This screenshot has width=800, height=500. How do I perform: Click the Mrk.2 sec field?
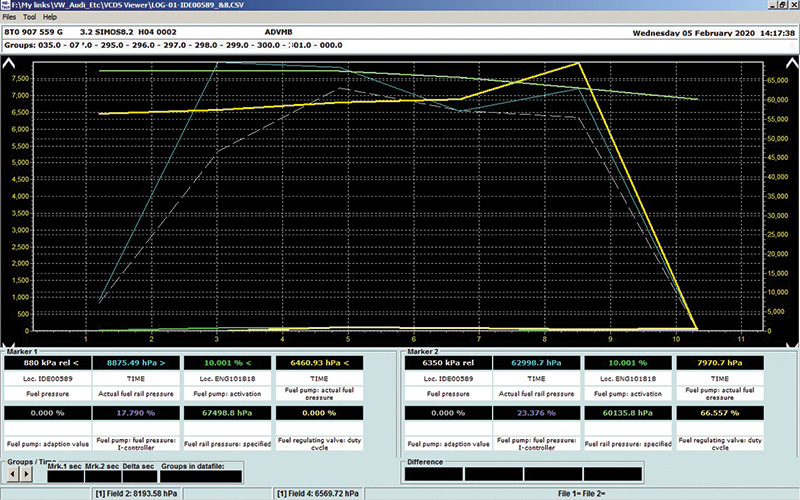click(x=103, y=476)
